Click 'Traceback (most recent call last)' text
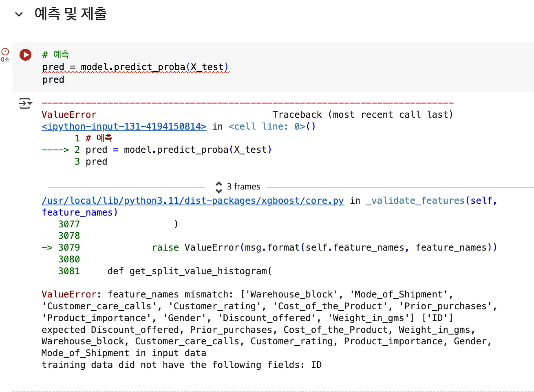 click(363, 115)
